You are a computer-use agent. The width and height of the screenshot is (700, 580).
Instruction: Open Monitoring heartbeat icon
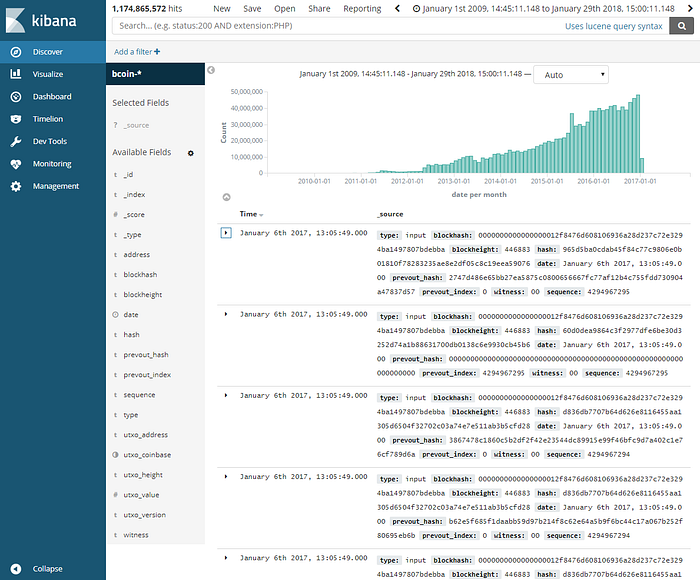click(16, 164)
